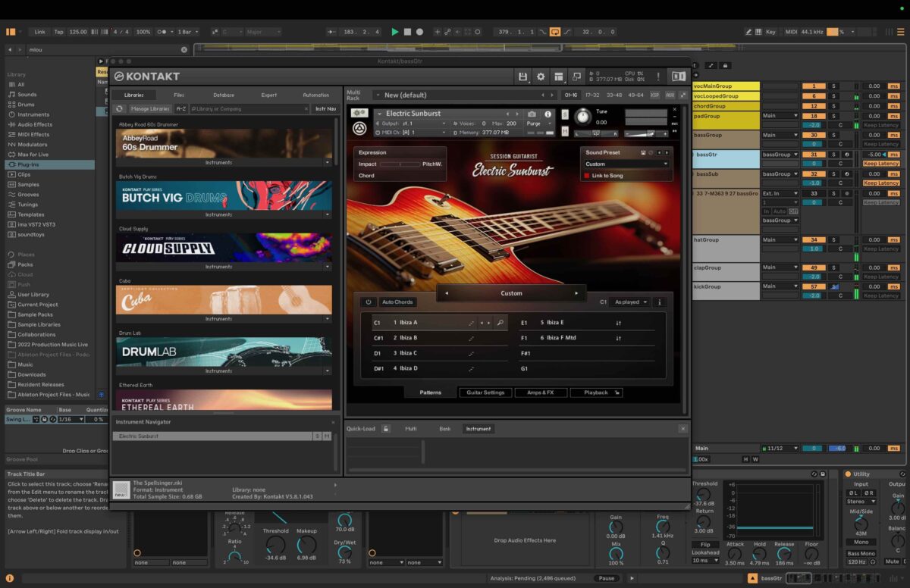This screenshot has height=588, width=910.
Task: Open the Cuba library thumbnail
Action: (224, 299)
